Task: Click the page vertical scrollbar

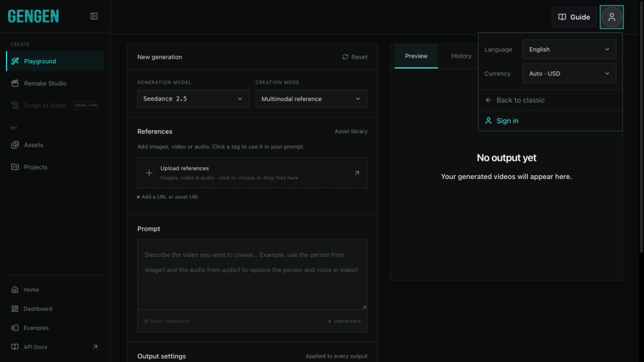Action: pyautogui.click(x=641, y=127)
